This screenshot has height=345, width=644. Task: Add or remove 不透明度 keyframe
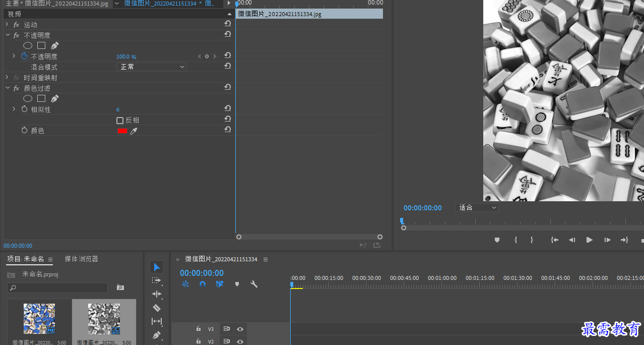pyautogui.click(x=207, y=56)
